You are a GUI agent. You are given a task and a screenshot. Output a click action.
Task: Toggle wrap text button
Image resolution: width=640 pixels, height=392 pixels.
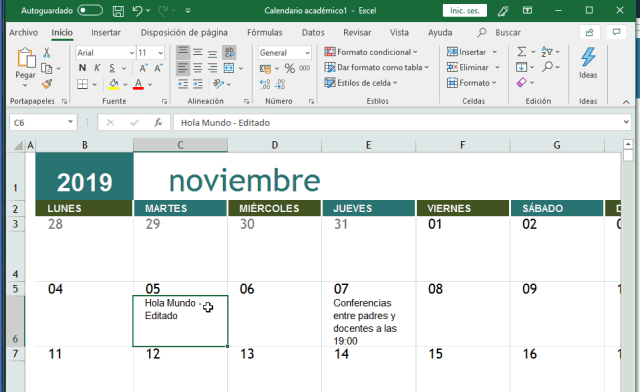point(229,52)
